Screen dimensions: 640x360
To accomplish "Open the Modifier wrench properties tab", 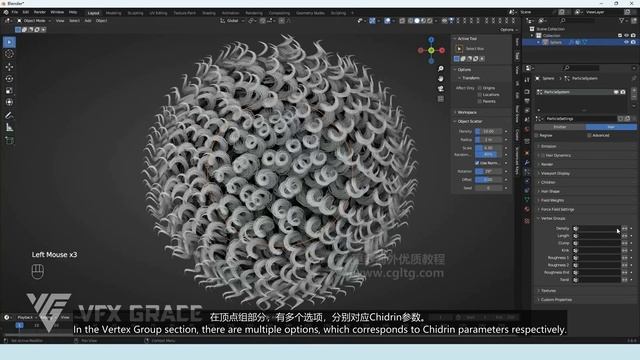I will tap(527, 162).
